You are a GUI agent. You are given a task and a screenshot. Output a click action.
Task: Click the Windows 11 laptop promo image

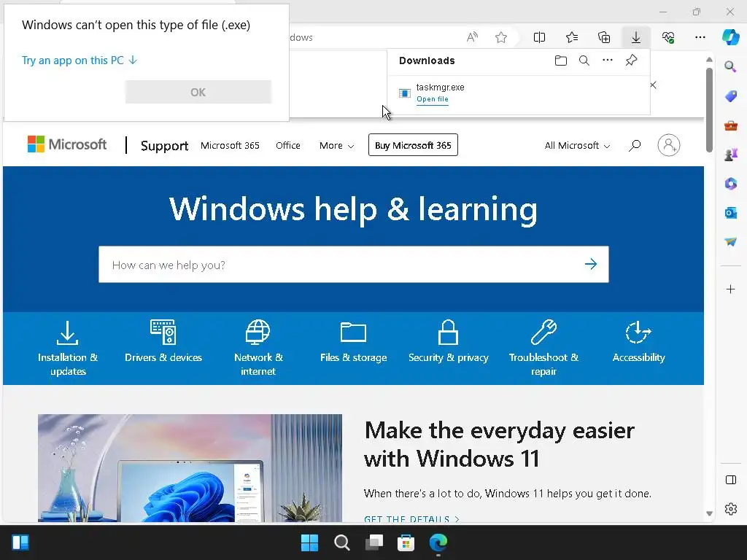pyautogui.click(x=190, y=468)
